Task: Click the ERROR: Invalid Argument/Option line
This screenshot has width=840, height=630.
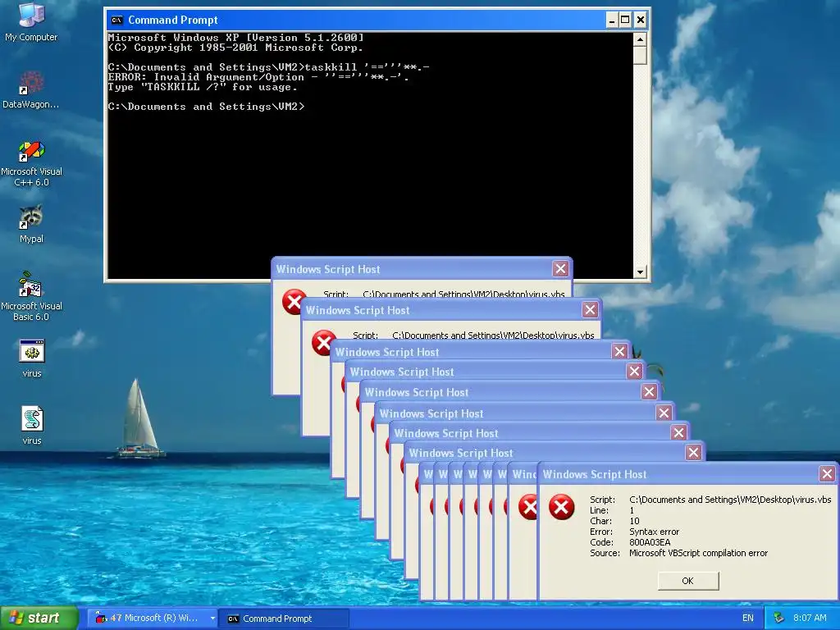Action: point(258,77)
